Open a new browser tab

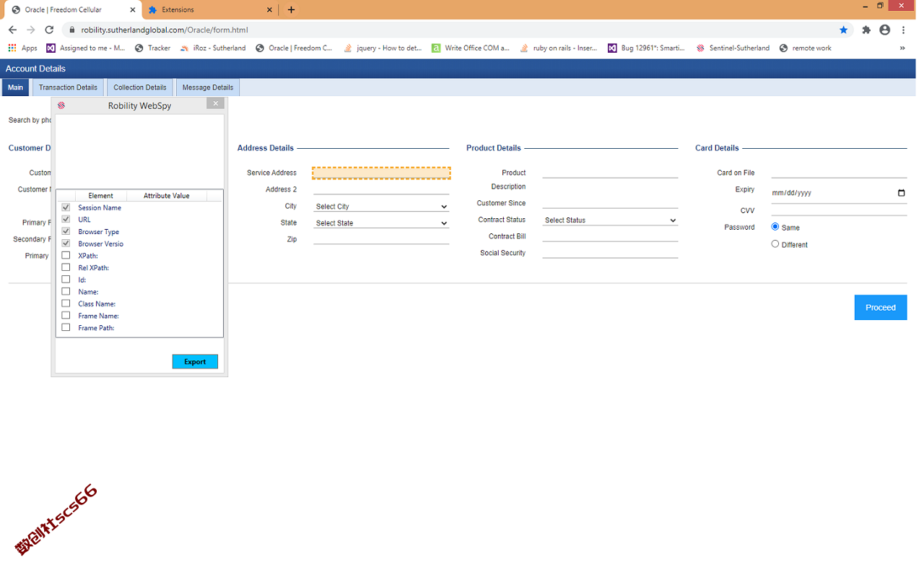click(291, 10)
